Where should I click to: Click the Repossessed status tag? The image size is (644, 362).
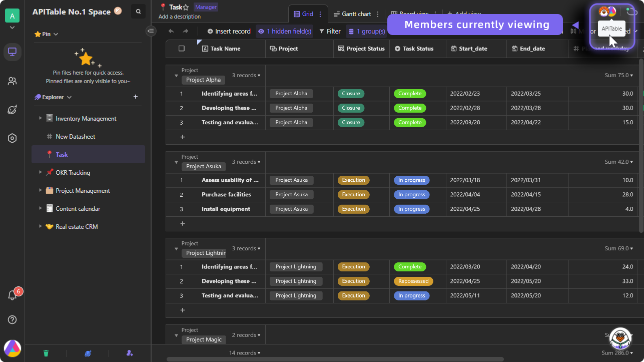413,281
